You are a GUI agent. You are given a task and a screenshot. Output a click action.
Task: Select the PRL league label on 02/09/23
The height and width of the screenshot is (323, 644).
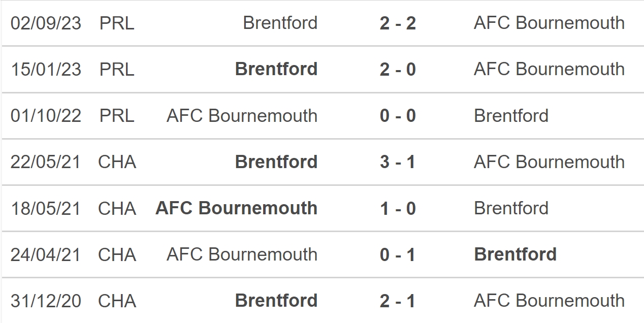pyautogui.click(x=117, y=23)
